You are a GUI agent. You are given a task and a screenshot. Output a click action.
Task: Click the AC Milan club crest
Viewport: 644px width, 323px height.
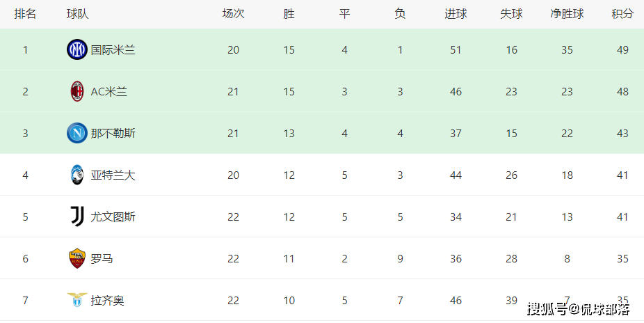pos(77,91)
